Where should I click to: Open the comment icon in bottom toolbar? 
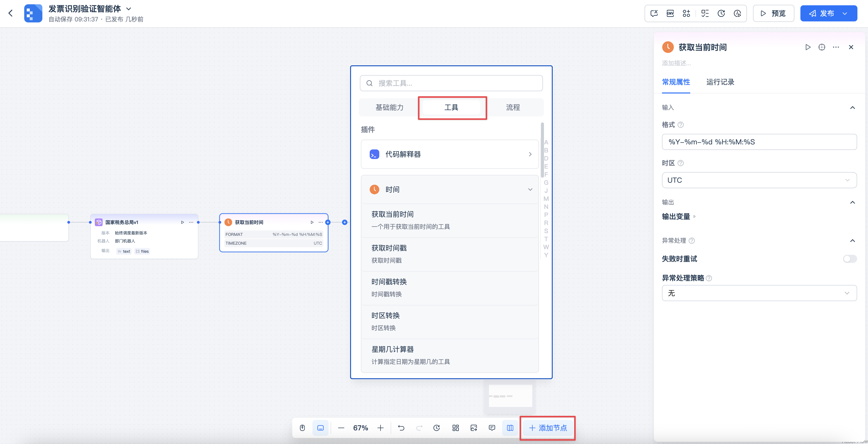(x=491, y=428)
